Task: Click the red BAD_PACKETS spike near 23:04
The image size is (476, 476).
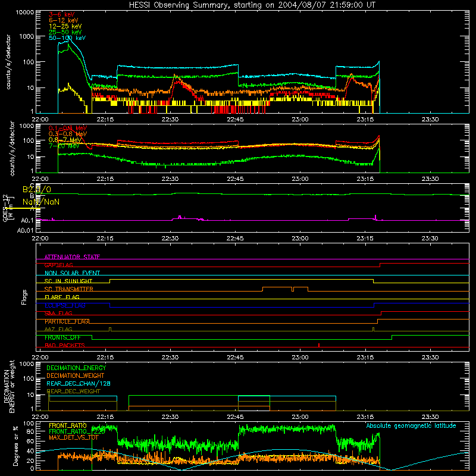Action: point(319,345)
